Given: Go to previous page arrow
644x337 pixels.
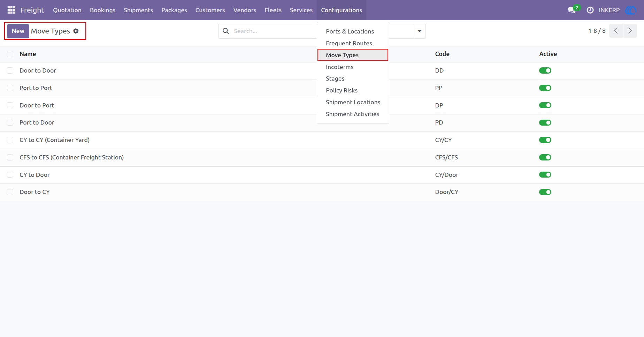Looking at the screenshot, I should 616,31.
